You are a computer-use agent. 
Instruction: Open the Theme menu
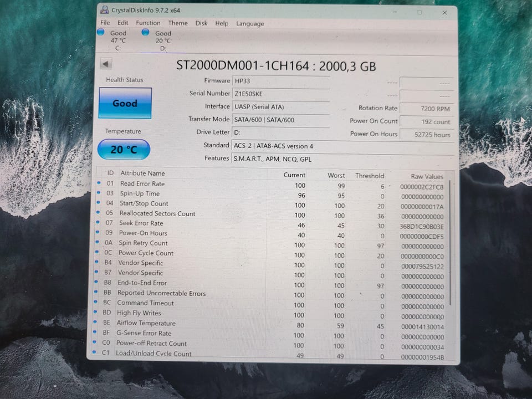pyautogui.click(x=178, y=23)
